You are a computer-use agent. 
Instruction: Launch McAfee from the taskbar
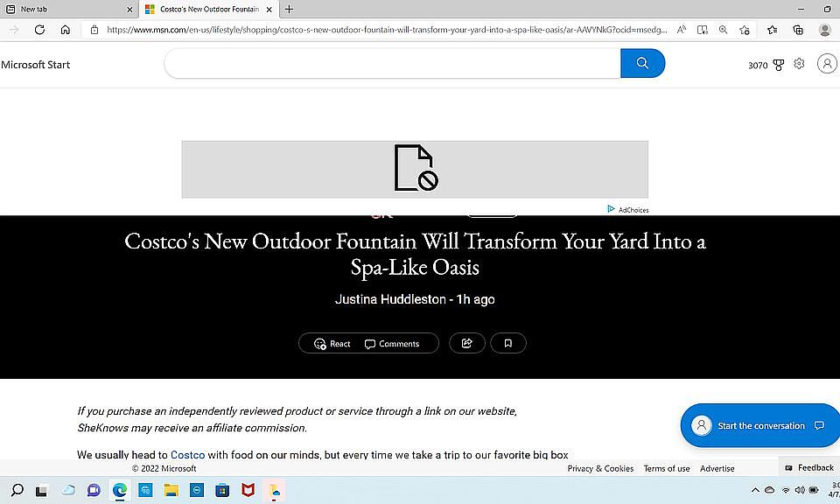(x=248, y=490)
